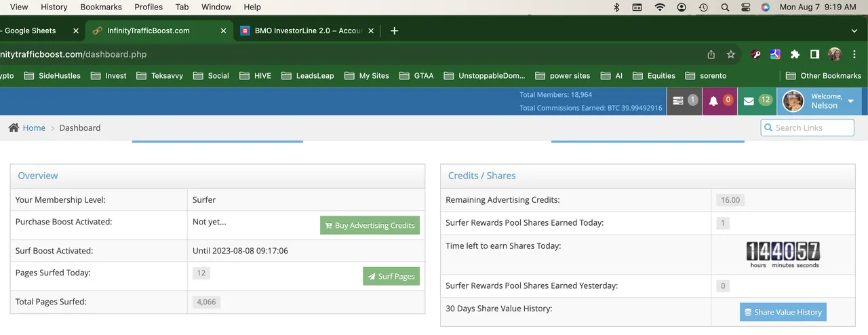Open the GTAA bookmark folder
Screen dimensions: 868x335
pos(416,75)
